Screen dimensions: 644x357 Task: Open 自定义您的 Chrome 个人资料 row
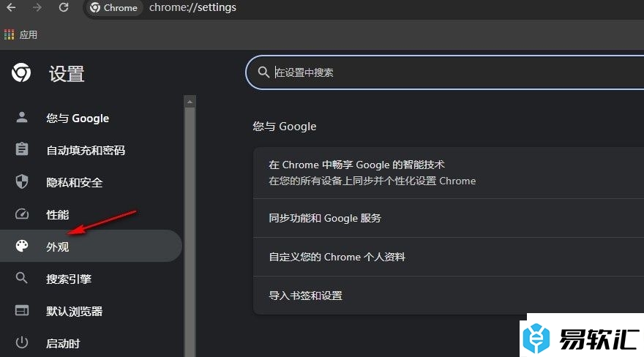tap(449, 257)
